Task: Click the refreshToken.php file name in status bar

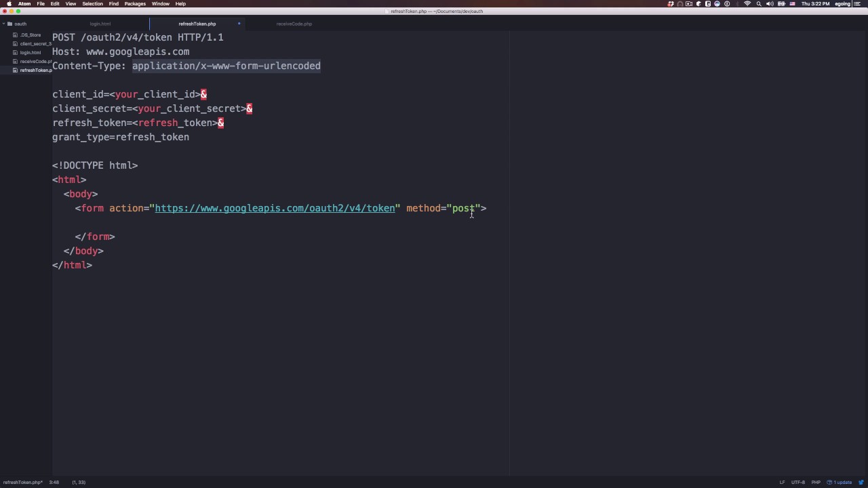Action: click(x=23, y=483)
